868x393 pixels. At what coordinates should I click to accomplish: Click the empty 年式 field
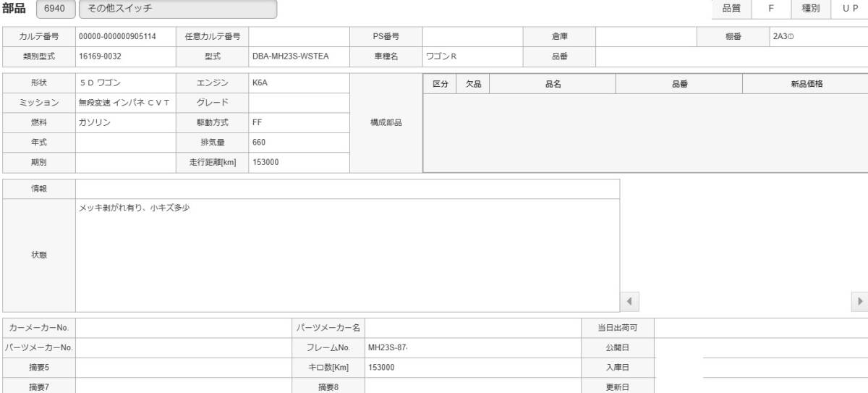[x=125, y=143]
